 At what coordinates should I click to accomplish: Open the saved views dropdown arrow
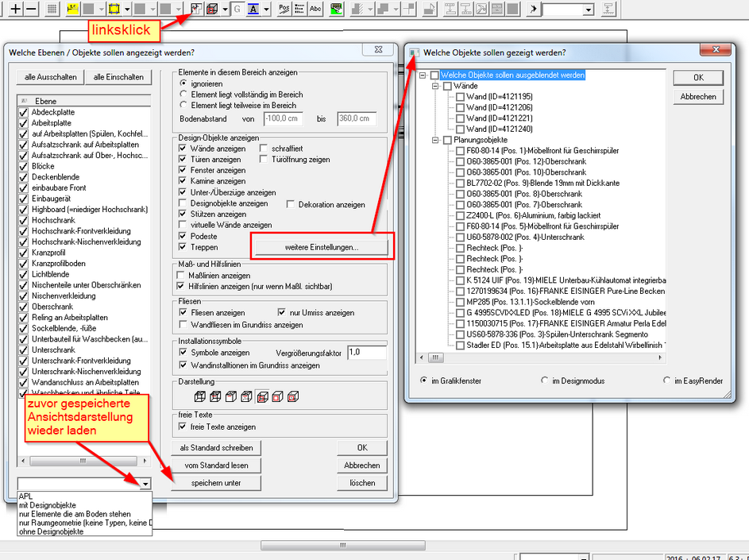[x=145, y=484]
